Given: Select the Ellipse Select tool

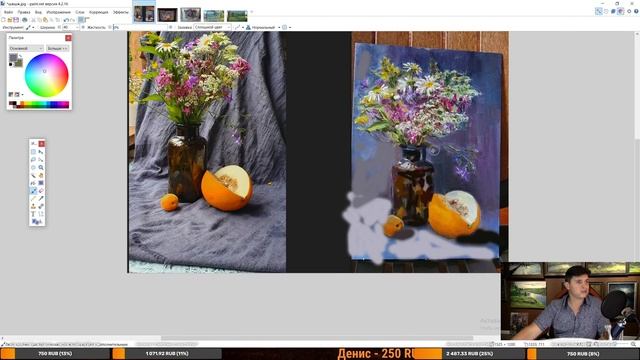Looking at the screenshot, I should [33, 167].
